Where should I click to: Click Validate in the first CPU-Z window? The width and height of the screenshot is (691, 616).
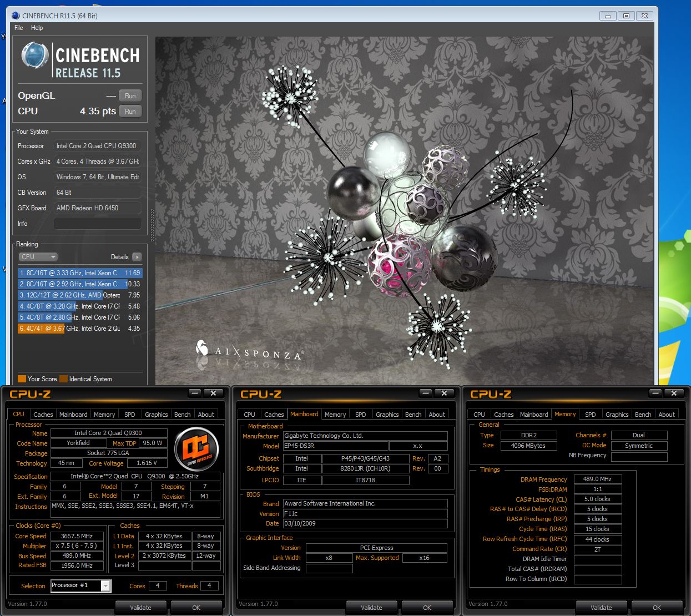click(140, 608)
